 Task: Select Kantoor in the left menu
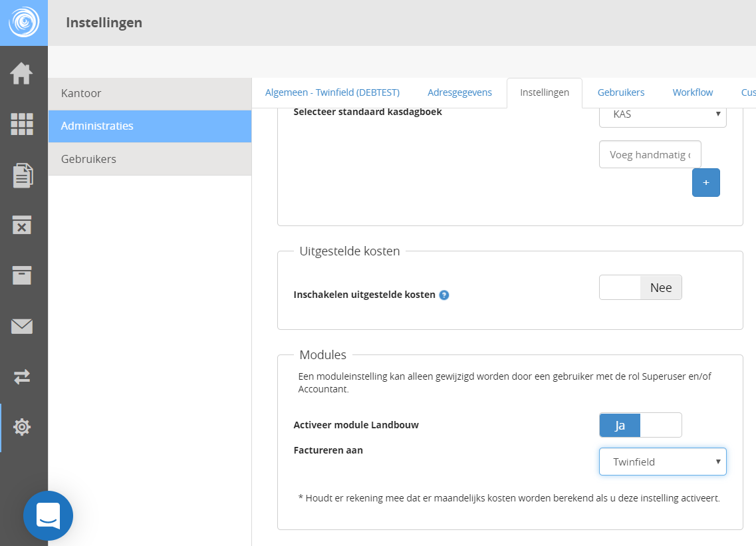pyautogui.click(x=150, y=94)
